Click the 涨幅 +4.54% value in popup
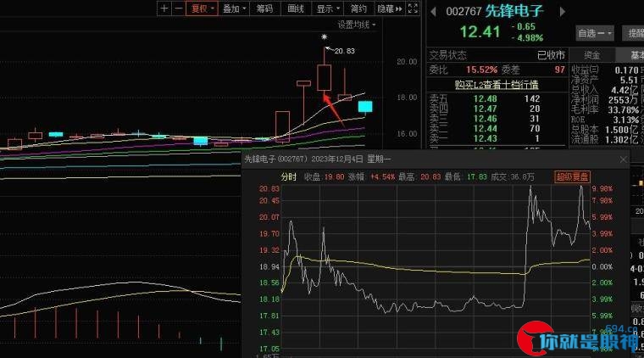Viewport: 644px width, 358px height. [382, 177]
